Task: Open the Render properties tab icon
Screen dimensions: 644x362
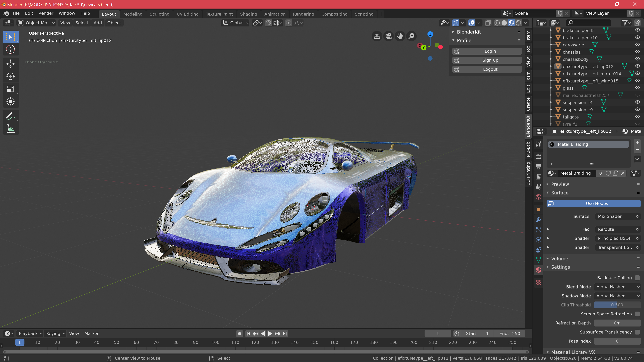Action: [539, 157]
